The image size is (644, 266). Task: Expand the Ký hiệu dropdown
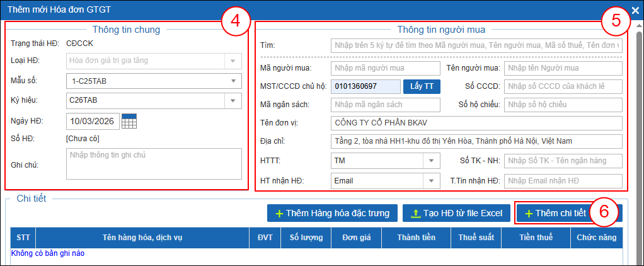click(234, 100)
